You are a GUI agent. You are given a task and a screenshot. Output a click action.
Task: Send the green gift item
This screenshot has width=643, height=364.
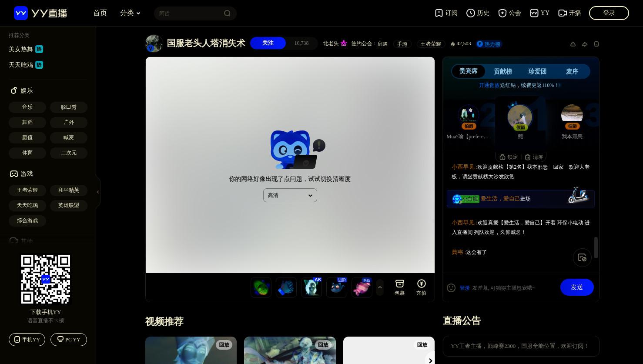[x=261, y=287]
